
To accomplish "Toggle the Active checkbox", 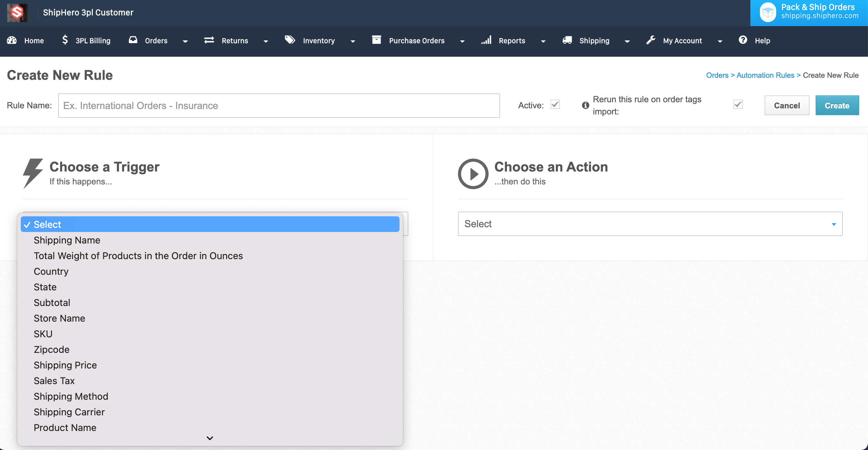I will pos(555,104).
